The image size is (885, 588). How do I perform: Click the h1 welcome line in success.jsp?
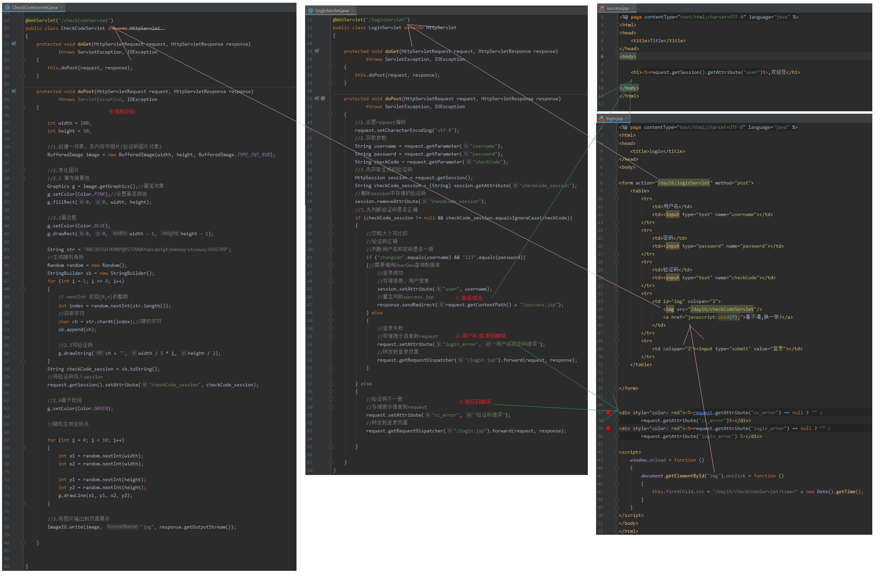[715, 72]
